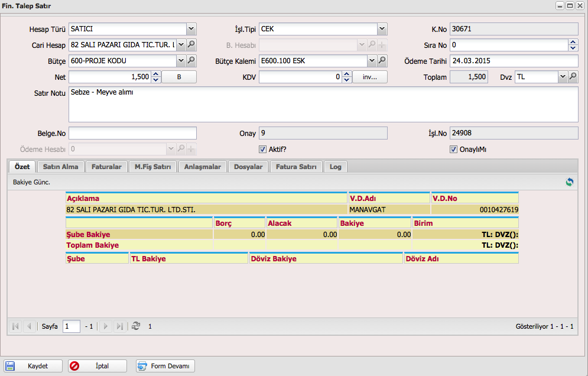This screenshot has width=588, height=376.
Task: Decrease the Net value by one step
Action: click(157, 80)
